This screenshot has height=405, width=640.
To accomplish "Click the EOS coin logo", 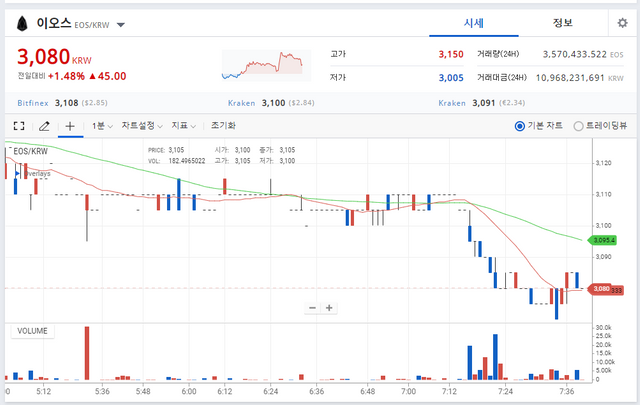I will point(22,24).
